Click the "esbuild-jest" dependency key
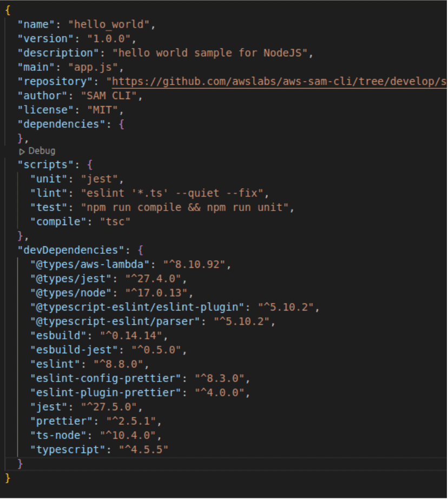 click(74, 350)
